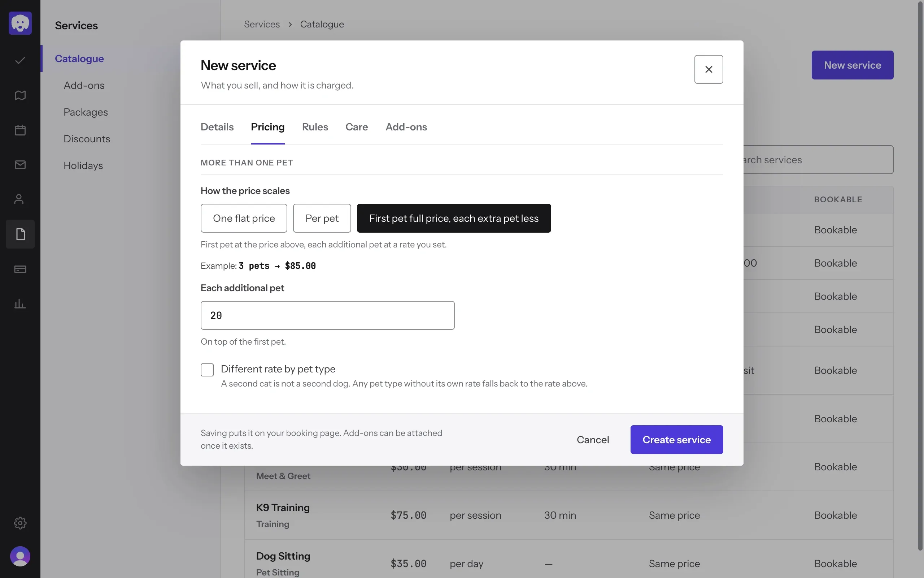Click the page vertical scrollbar
This screenshot has height=578, width=924.
[x=920, y=275]
